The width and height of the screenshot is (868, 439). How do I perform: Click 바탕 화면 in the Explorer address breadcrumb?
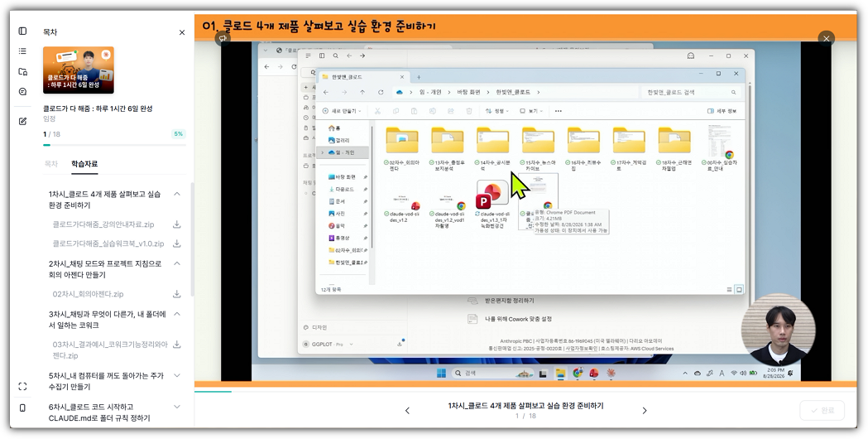click(x=468, y=92)
